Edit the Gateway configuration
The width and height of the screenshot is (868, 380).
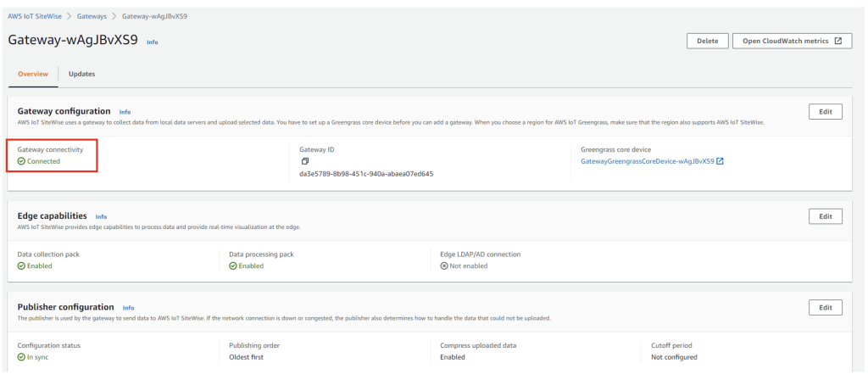[825, 112]
